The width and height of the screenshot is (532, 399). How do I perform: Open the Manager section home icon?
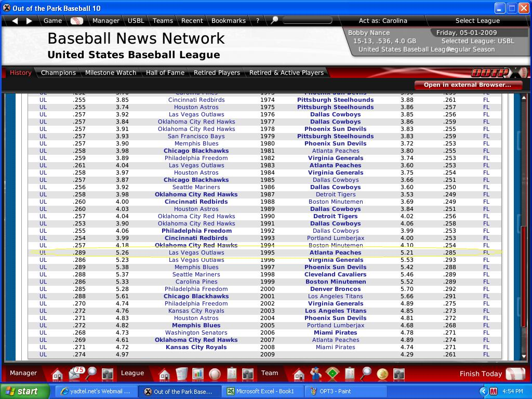click(57, 374)
